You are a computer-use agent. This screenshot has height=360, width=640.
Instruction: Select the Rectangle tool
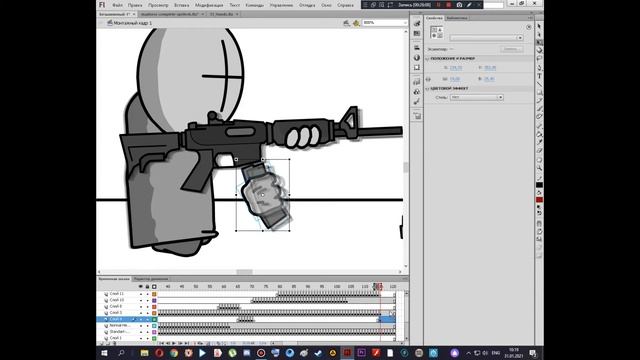(x=539, y=93)
